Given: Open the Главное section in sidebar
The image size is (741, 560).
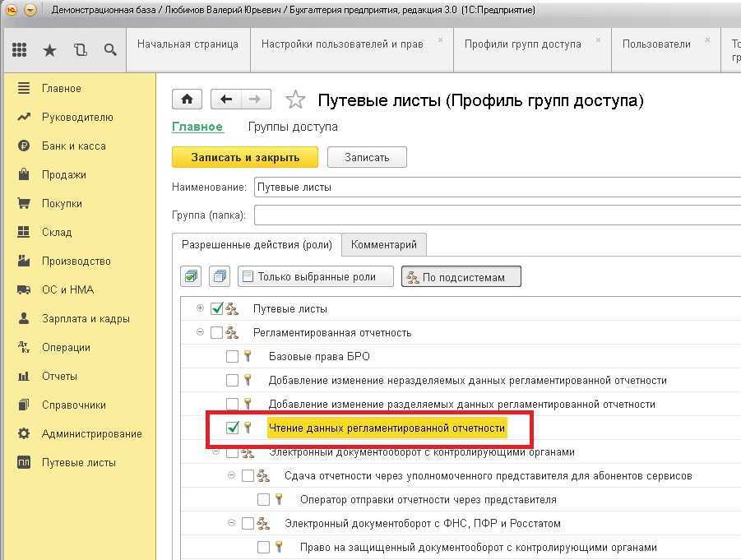Looking at the screenshot, I should pyautogui.click(x=62, y=88).
